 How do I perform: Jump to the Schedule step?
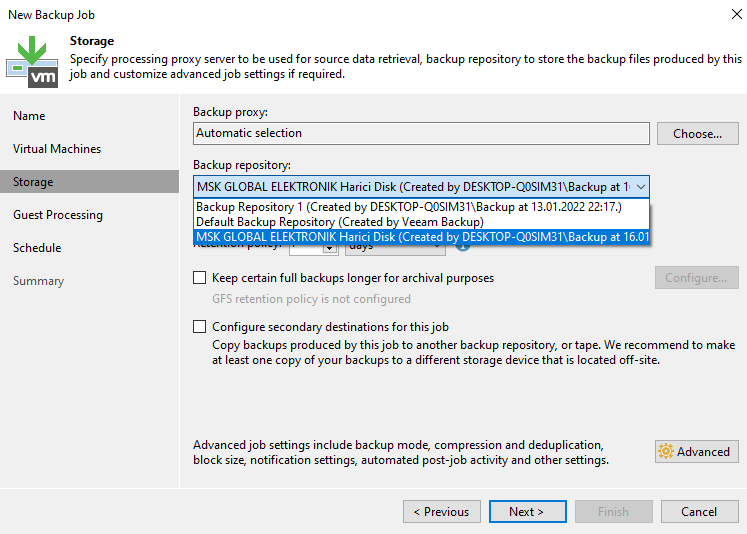pos(37,248)
